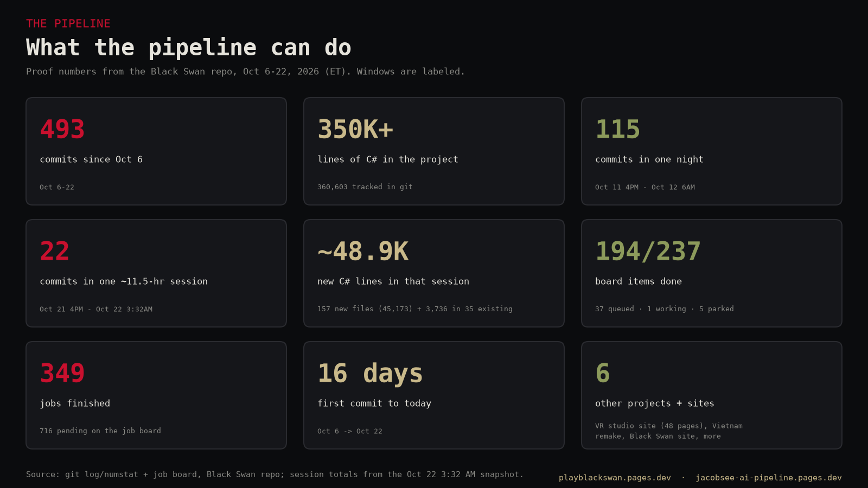Select 'first commit to today' label
This screenshot has width=868, height=488.
point(374,403)
